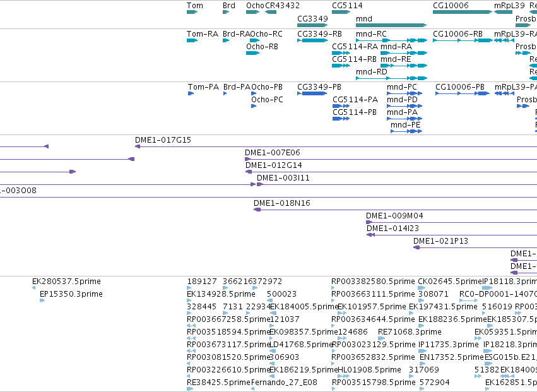
Task: Click BAC clone DME1-018N16 label
Action: click(282, 203)
